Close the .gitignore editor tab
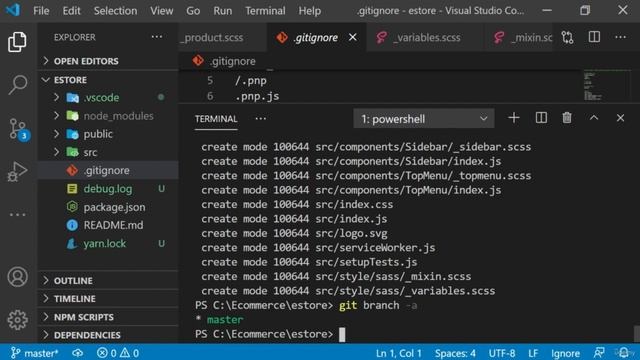Viewport: 640px width, 360px height. tap(353, 37)
